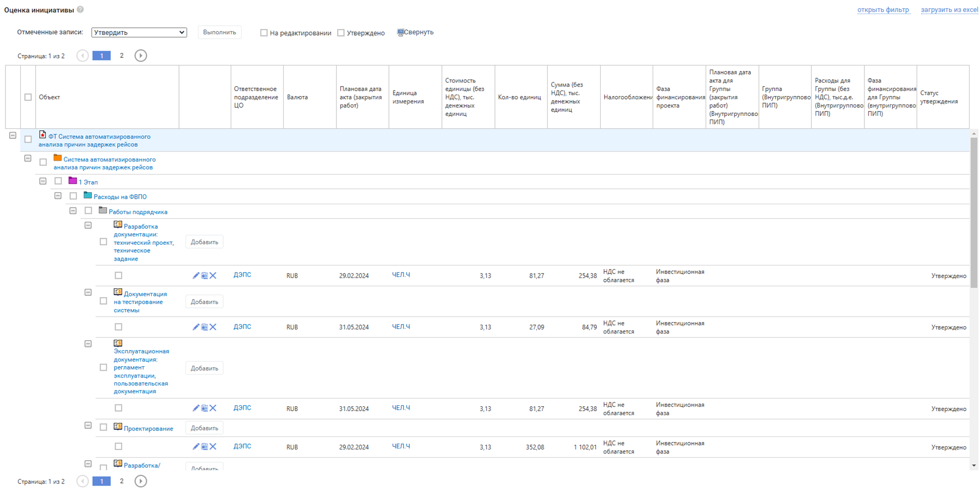Click Добавить next to Проектирование
Image resolution: width=980 pixels, height=491 pixels.
point(204,428)
